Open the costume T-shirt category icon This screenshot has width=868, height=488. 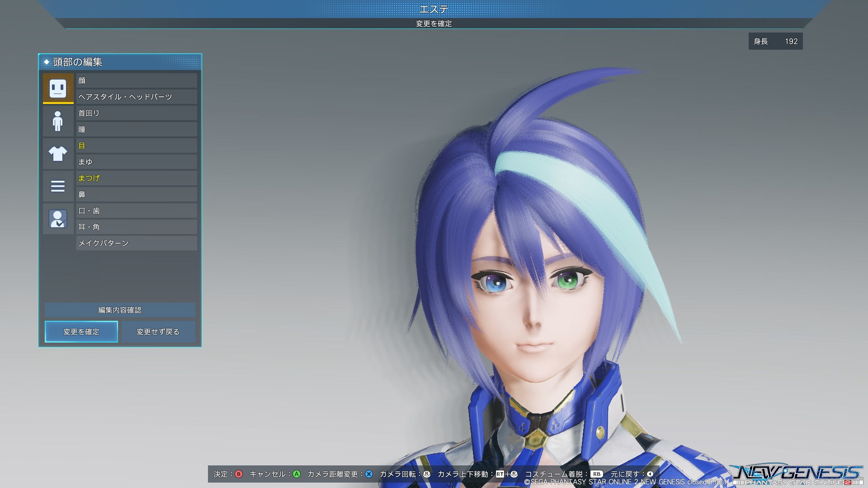(x=58, y=154)
